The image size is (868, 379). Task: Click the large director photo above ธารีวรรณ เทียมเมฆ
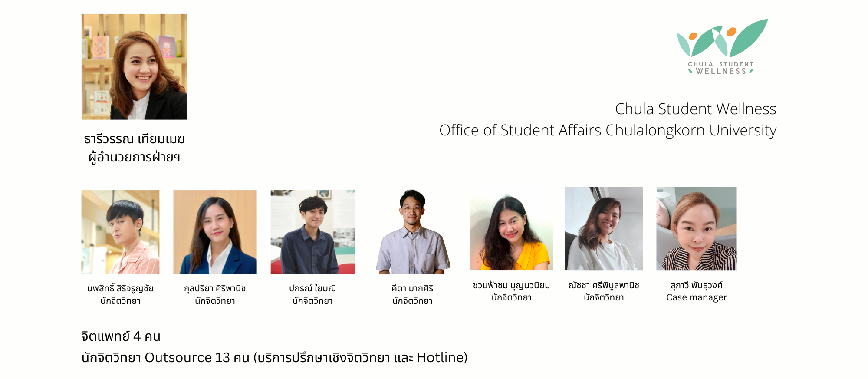tap(134, 66)
